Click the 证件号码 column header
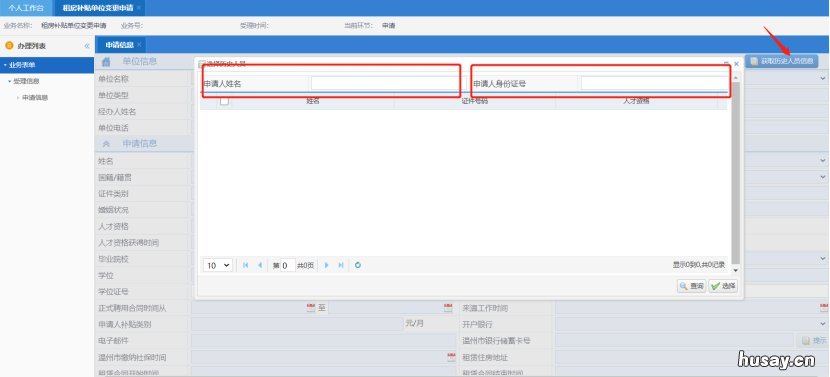 475,101
